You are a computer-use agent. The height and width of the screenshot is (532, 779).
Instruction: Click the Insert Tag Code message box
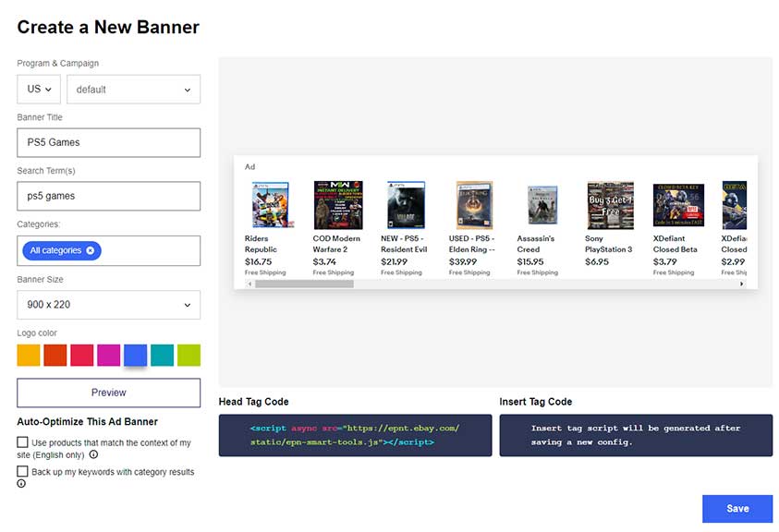(636, 436)
